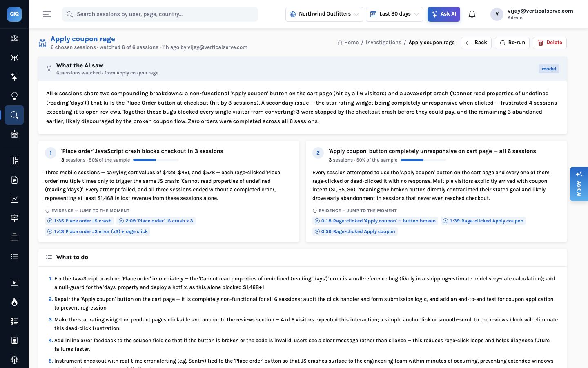Viewport: 588px width, 368px height.
Task: Open the live broadcast signal sidebar icon
Action: click(x=14, y=58)
